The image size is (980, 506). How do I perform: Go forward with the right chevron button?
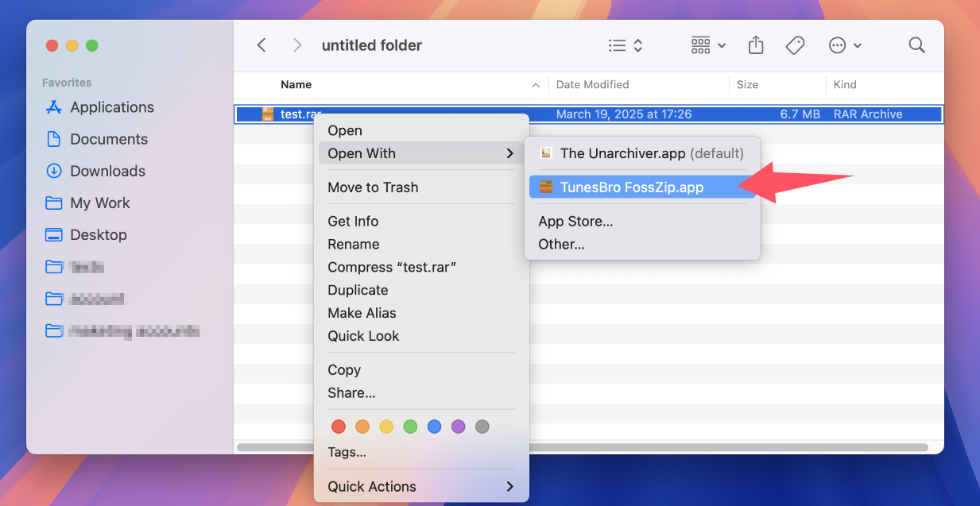(x=297, y=45)
